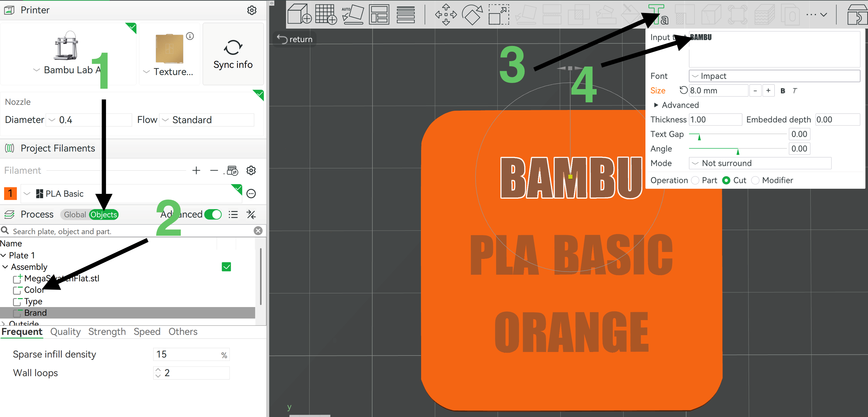The height and width of the screenshot is (417, 868).
Task: Collapse the Assembly tree node
Action: (x=5, y=267)
